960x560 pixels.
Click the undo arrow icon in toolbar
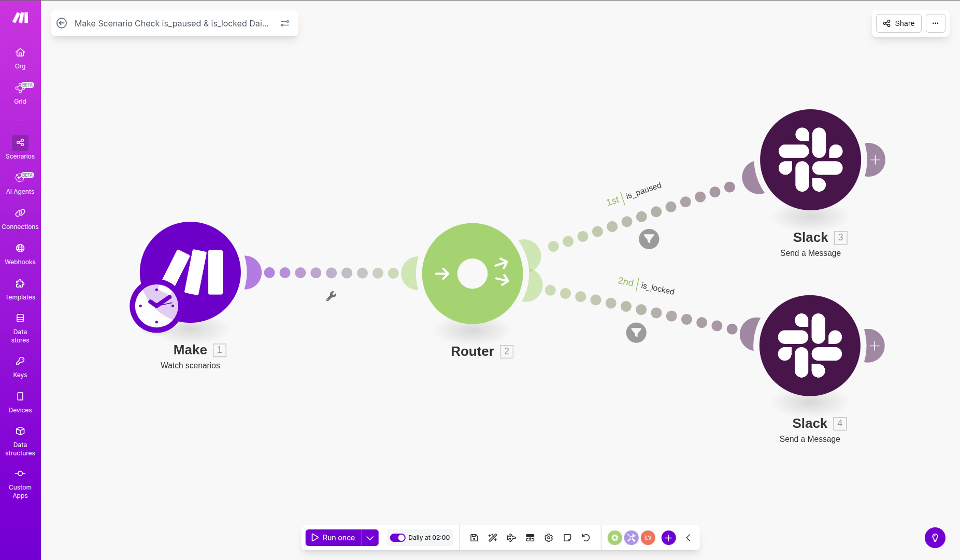point(586,538)
